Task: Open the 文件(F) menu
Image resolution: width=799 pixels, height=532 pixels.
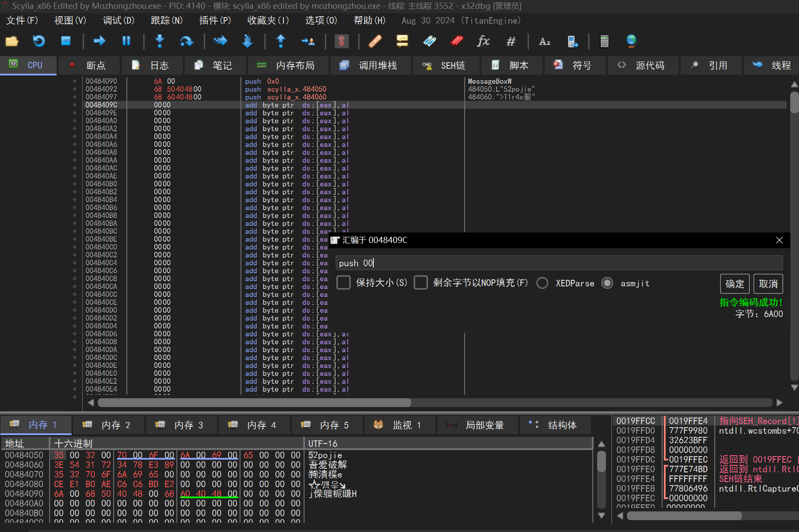Action: click(22, 21)
